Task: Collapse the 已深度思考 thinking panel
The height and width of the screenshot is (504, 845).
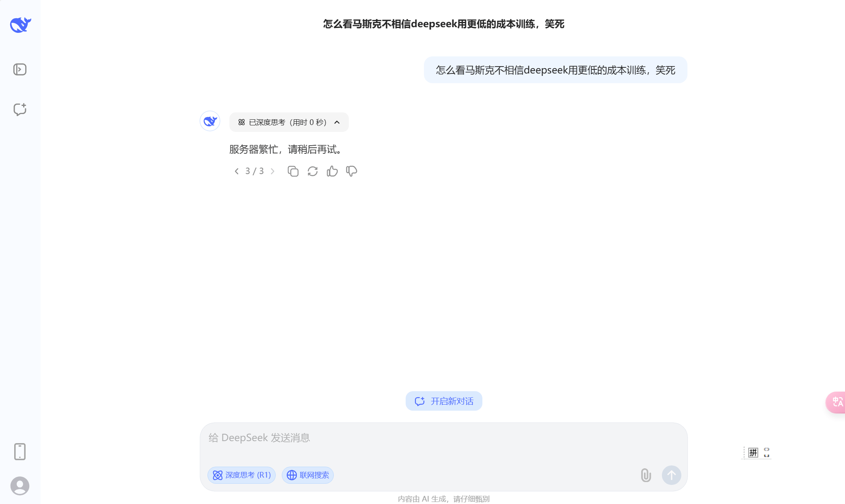Action: pyautogui.click(x=337, y=122)
